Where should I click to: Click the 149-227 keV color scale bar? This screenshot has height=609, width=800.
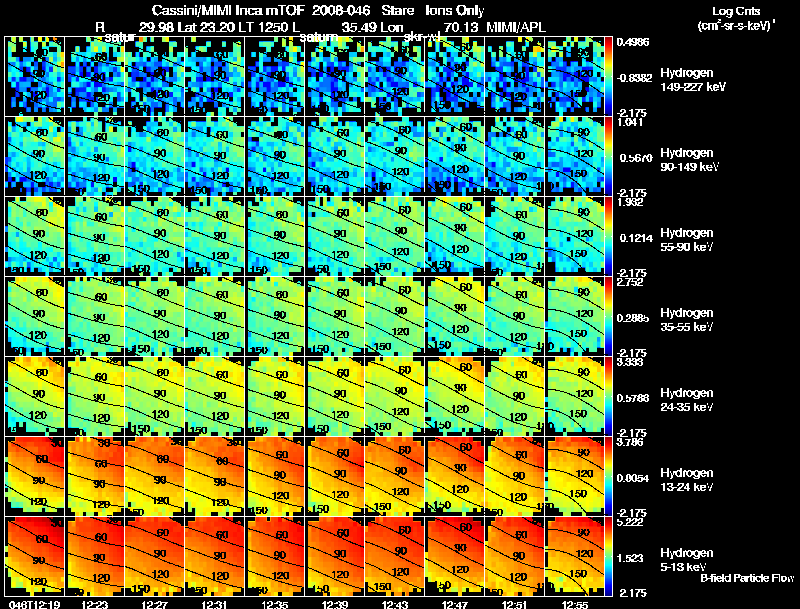(x=609, y=77)
